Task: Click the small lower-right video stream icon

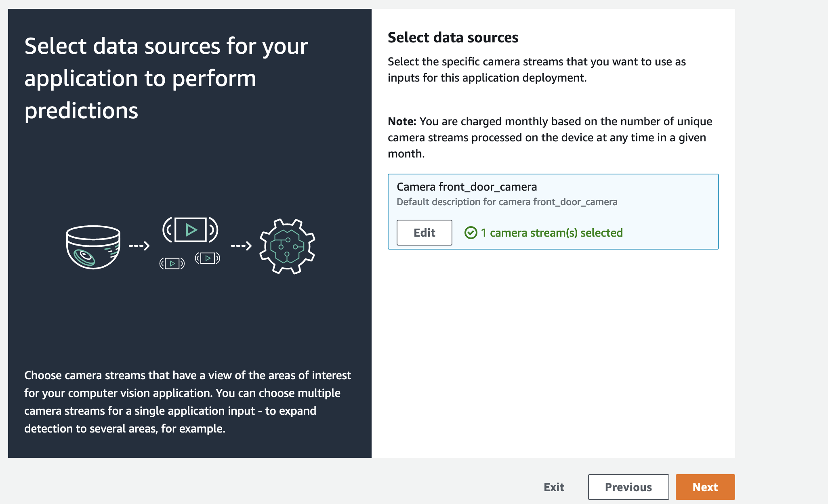Action: [x=208, y=258]
